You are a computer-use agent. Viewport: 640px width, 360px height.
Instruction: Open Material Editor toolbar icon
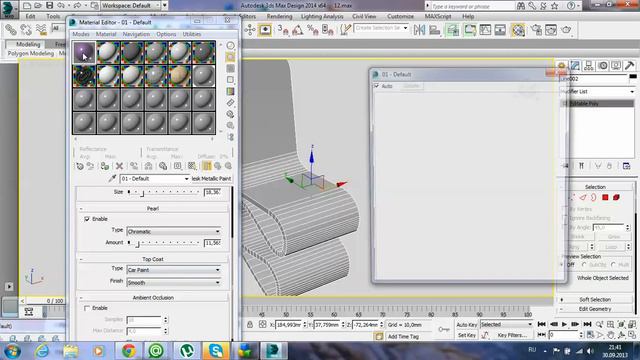pyautogui.click(x=518, y=30)
